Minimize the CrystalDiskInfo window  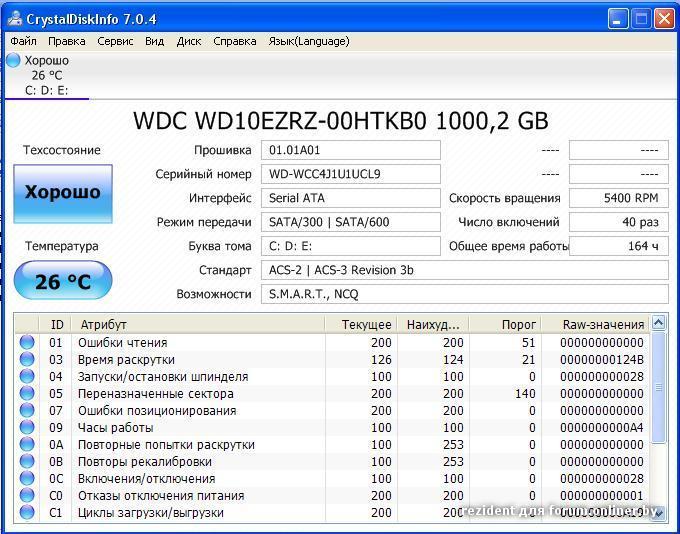617,19
